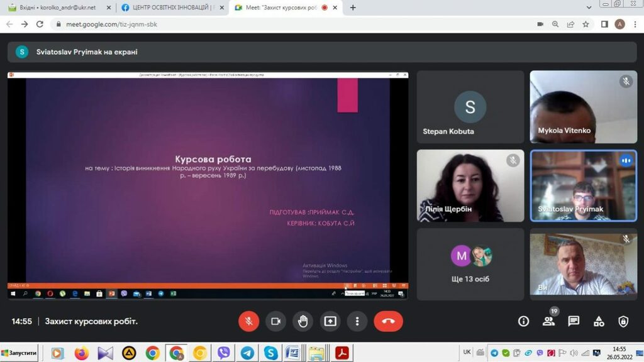Raise your hand in the meeting
Screen dimensions: 644x362
pyautogui.click(x=303, y=321)
